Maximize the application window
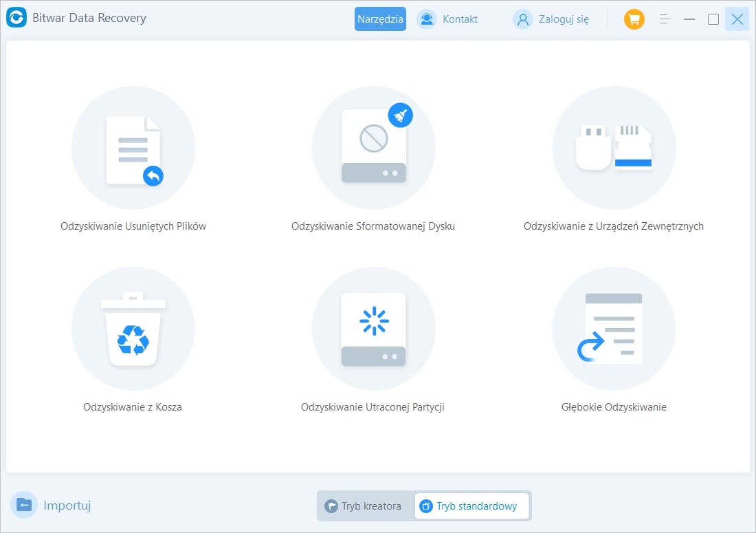This screenshot has height=533, width=756. tap(713, 19)
